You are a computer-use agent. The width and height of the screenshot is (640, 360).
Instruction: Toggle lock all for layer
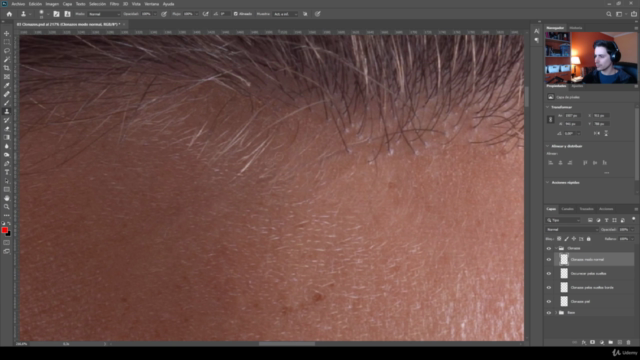point(589,239)
